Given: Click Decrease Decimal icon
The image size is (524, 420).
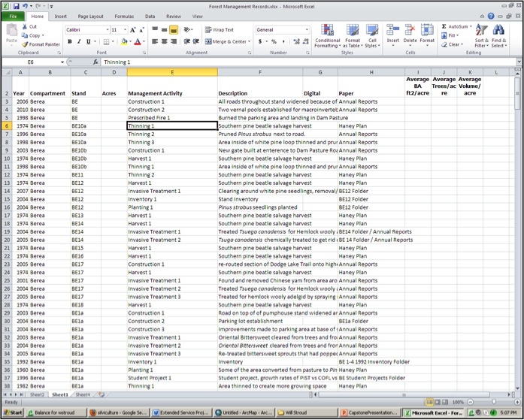Looking at the screenshot, I should [x=306, y=42].
